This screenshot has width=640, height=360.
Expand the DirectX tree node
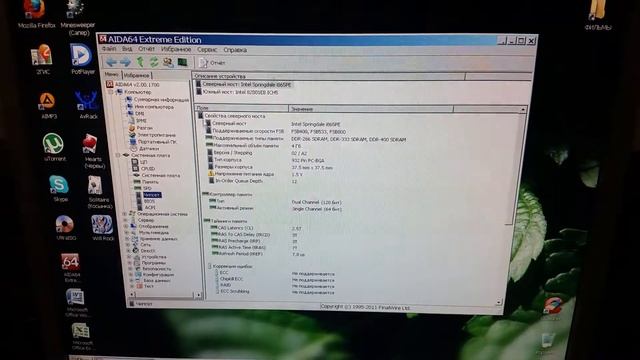pos(129,251)
